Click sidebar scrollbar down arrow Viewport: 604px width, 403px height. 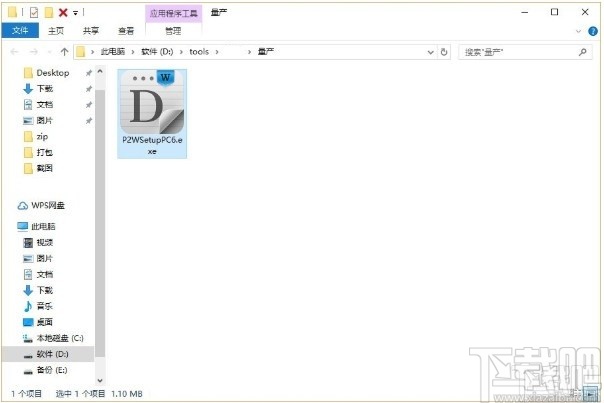click(100, 381)
